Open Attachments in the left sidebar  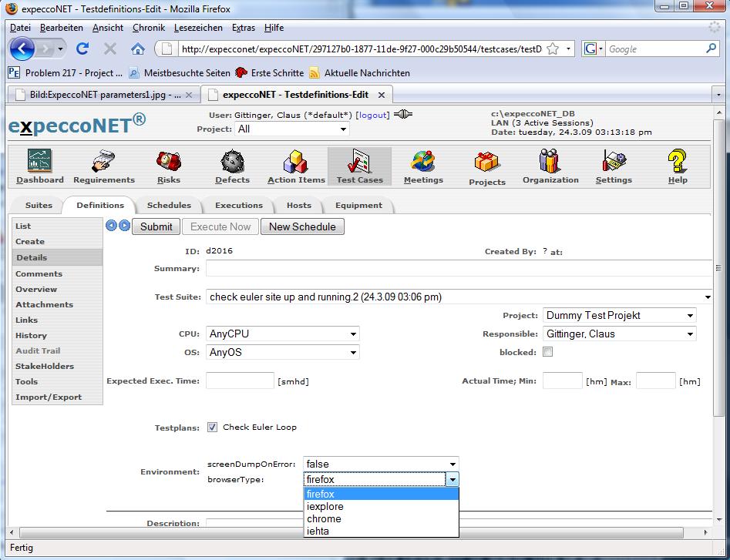coord(44,305)
